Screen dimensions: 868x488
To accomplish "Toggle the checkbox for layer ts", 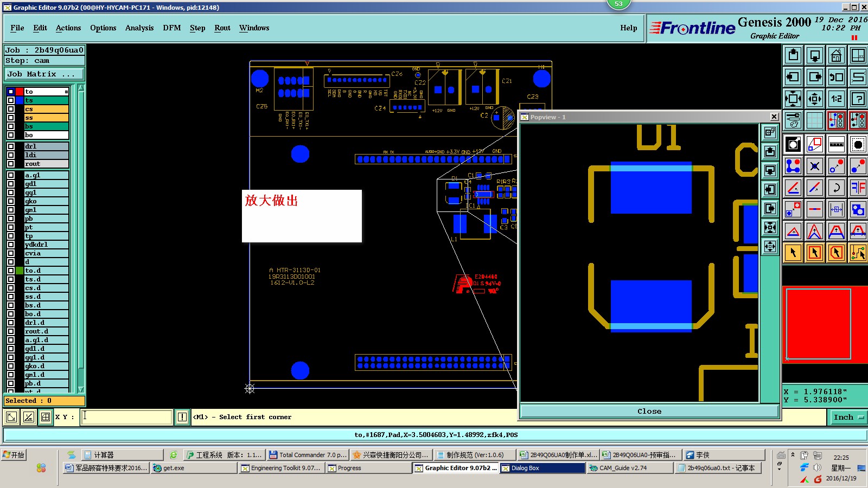I will [11, 100].
